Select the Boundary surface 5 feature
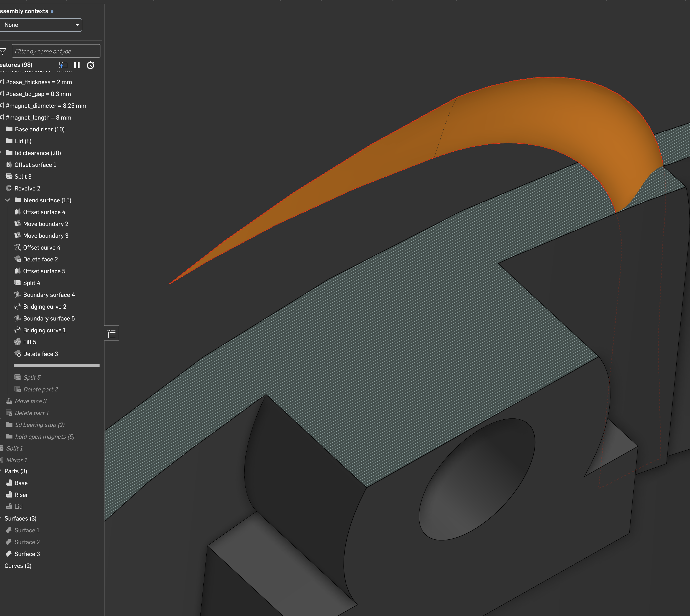Viewport: 690px width, 616px height. coord(49,318)
